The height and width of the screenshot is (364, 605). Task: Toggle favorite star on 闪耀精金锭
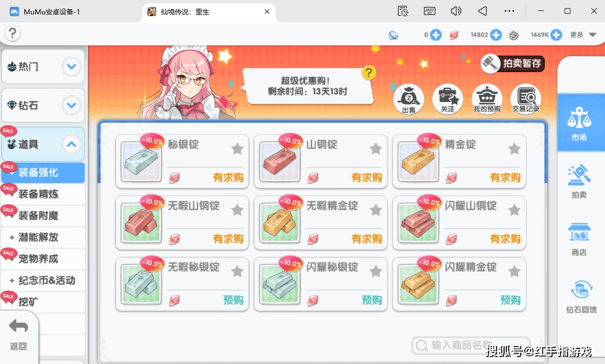click(x=514, y=271)
